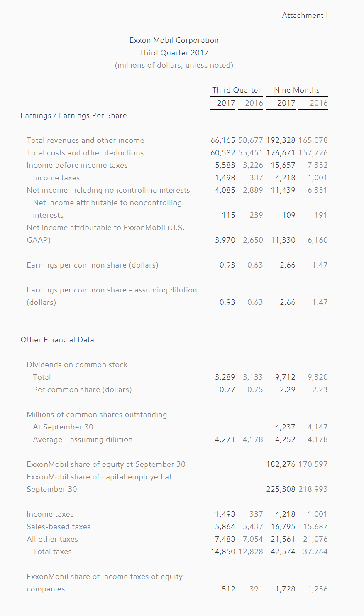Select the Income before income taxes label
The height and width of the screenshot is (616, 364).
pos(77,165)
